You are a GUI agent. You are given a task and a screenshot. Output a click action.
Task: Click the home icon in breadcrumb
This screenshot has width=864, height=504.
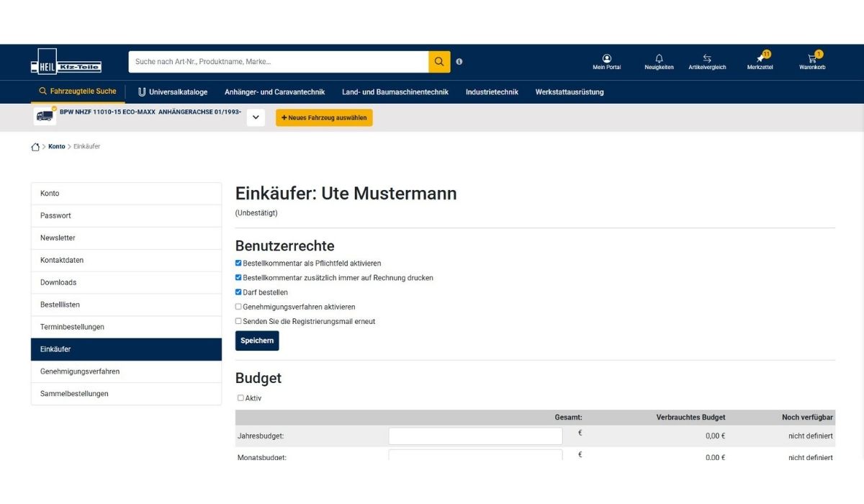point(35,147)
